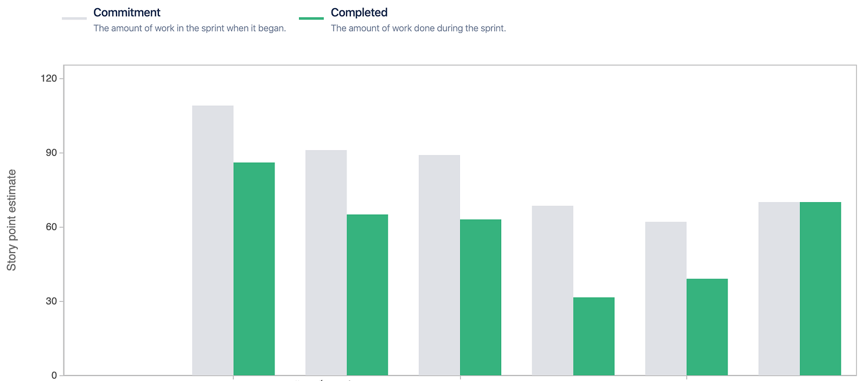The width and height of the screenshot is (868, 381).
Task: Click the 120 label on the y-axis
Action: pyautogui.click(x=49, y=79)
